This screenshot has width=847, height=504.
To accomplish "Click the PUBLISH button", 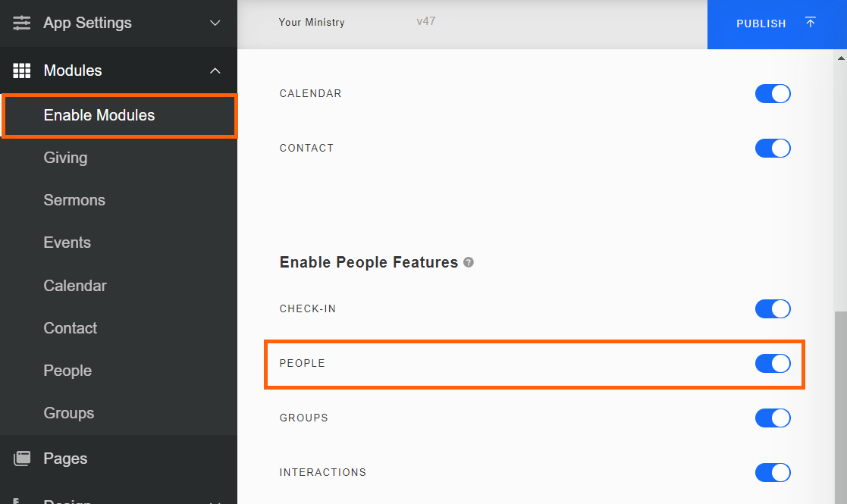I will (761, 23).
